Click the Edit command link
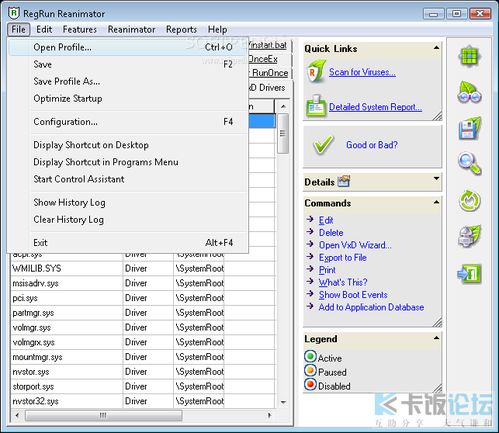This screenshot has width=499, height=433. coord(326,220)
